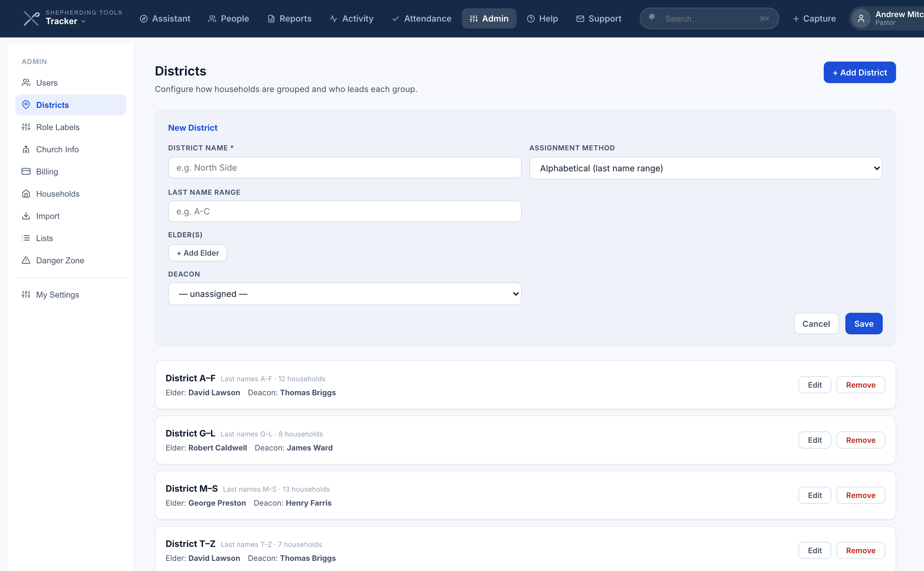This screenshot has height=571, width=924.
Task: Edit District G–L
Action: coord(815,440)
